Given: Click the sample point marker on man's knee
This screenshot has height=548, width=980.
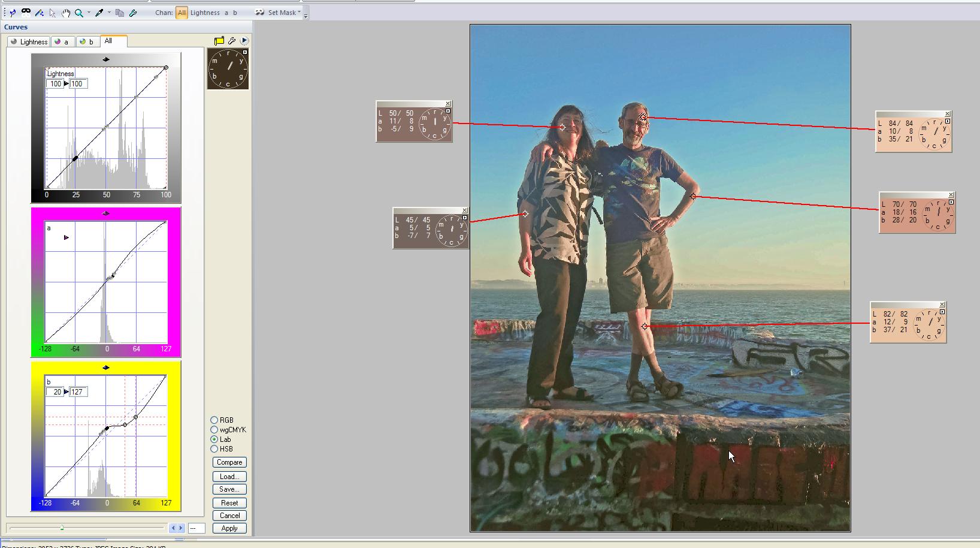Looking at the screenshot, I should [x=645, y=327].
